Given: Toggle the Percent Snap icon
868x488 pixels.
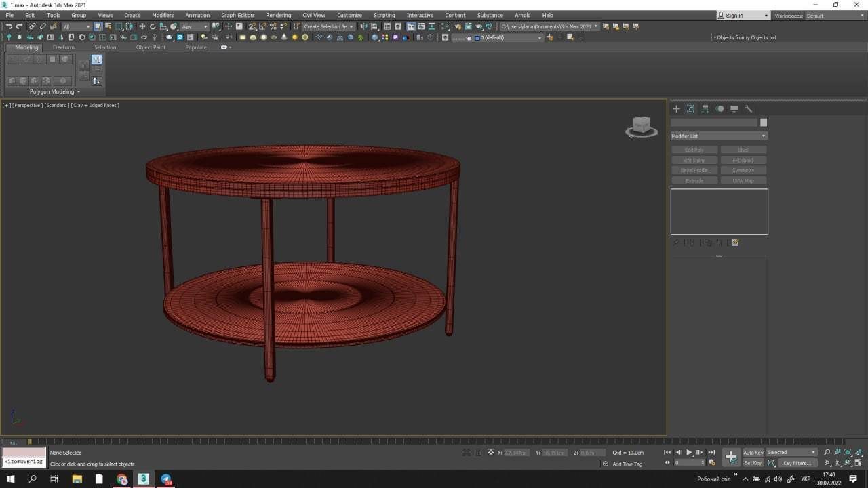Looking at the screenshot, I should [x=273, y=26].
